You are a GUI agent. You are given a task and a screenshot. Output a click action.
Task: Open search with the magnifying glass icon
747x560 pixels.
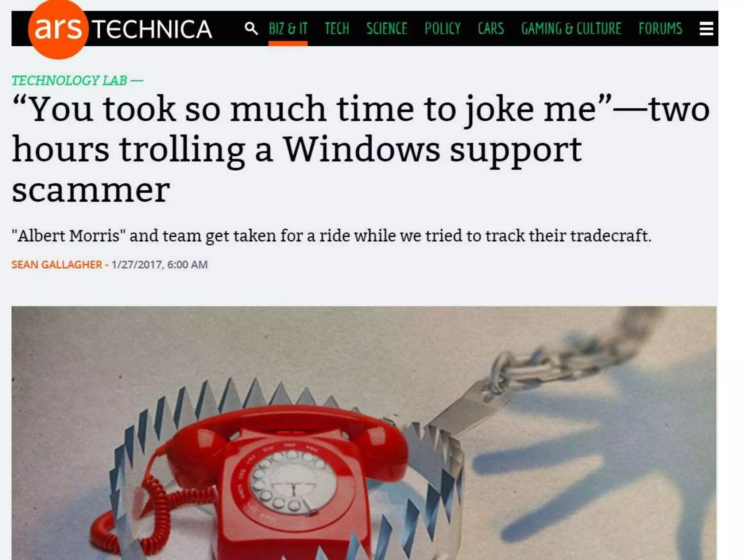[251, 28]
